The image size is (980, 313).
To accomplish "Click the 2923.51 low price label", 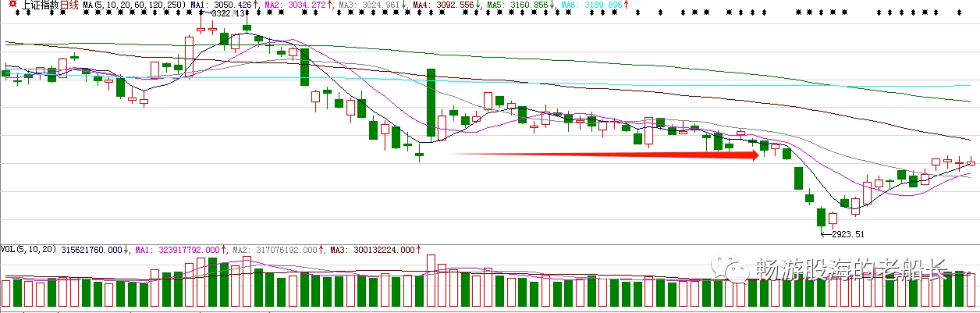I will pos(847,233).
